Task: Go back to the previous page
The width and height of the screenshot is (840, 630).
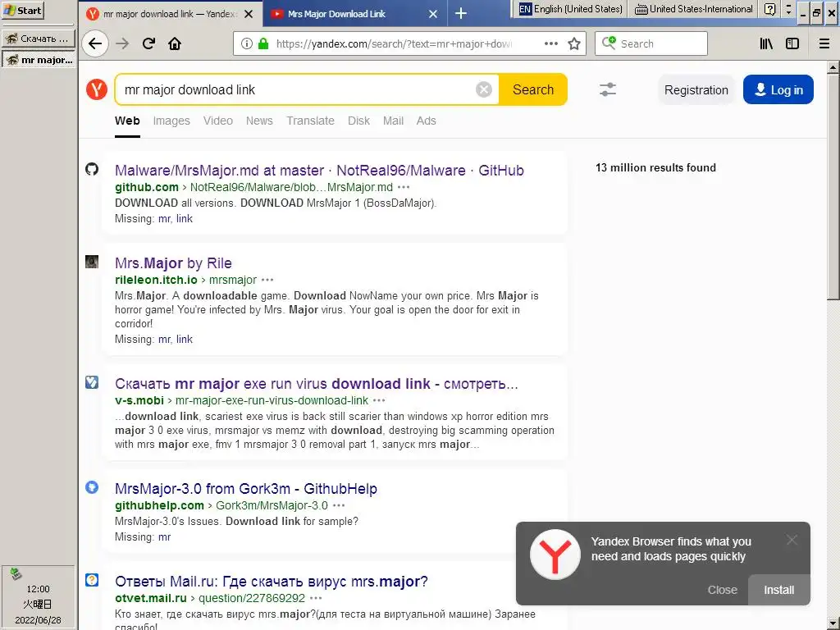Action: [x=95, y=44]
